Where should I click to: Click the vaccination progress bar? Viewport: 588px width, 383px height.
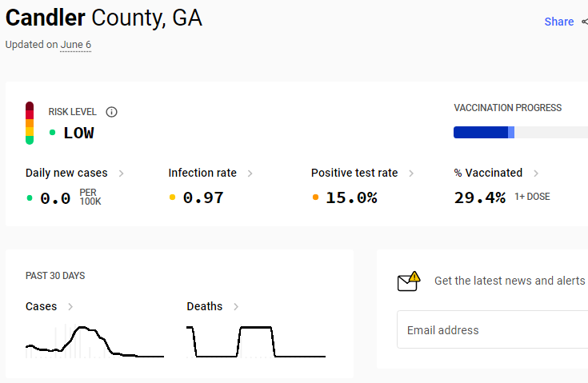pos(521,132)
